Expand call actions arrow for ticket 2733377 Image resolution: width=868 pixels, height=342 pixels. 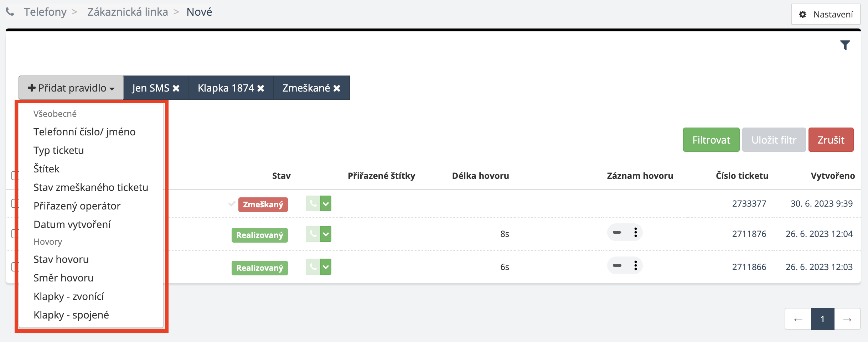(x=326, y=203)
